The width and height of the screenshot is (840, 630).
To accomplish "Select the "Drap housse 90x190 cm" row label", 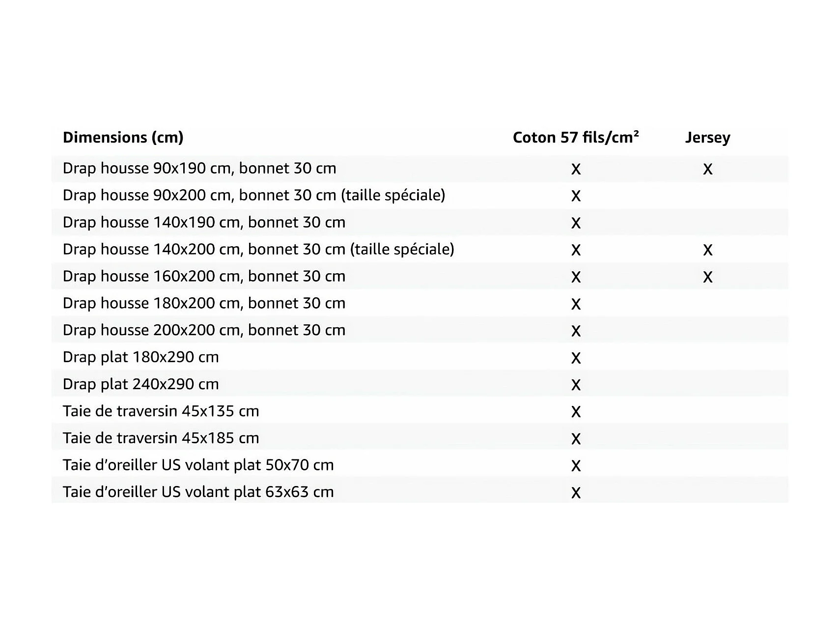I will (199, 169).
